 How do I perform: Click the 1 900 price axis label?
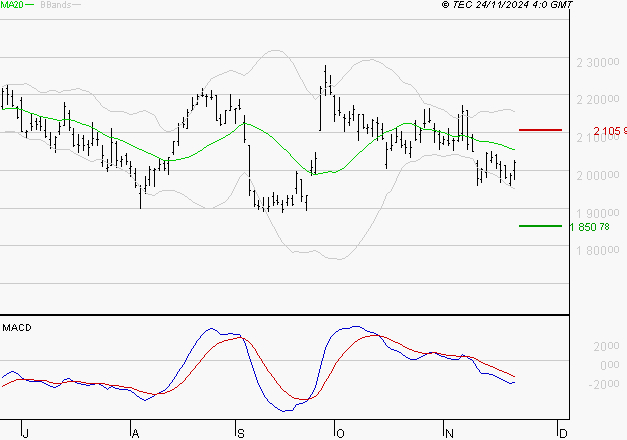click(x=598, y=213)
